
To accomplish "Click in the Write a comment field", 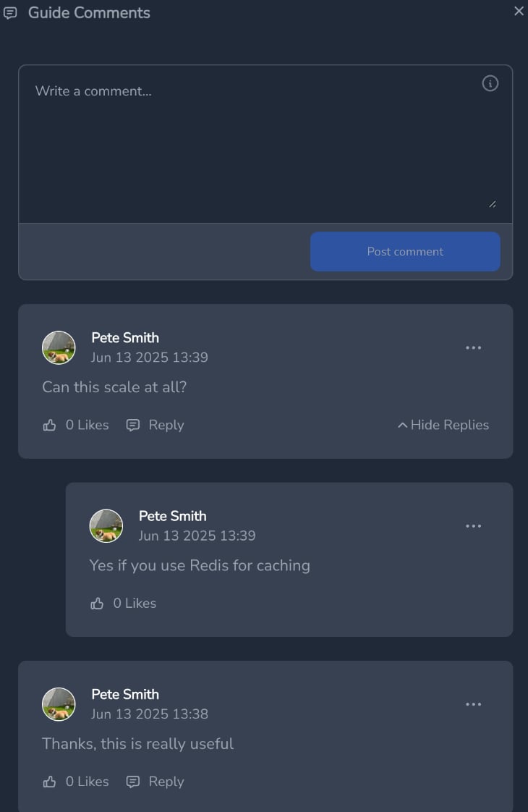I will point(265,144).
